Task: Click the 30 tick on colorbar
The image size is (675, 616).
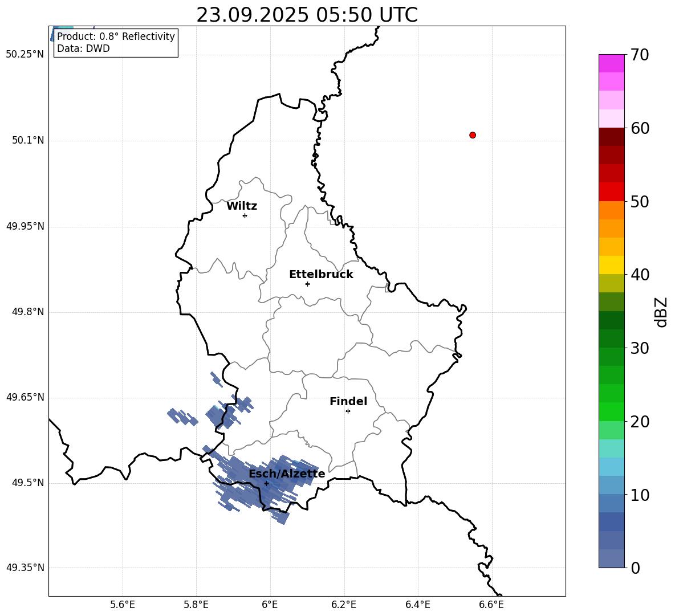Action: click(640, 348)
